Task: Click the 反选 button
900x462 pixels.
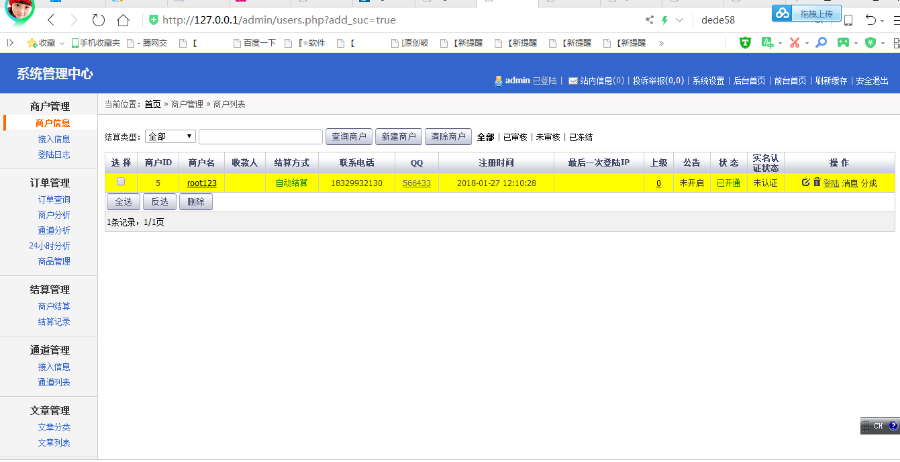Action: [160, 202]
